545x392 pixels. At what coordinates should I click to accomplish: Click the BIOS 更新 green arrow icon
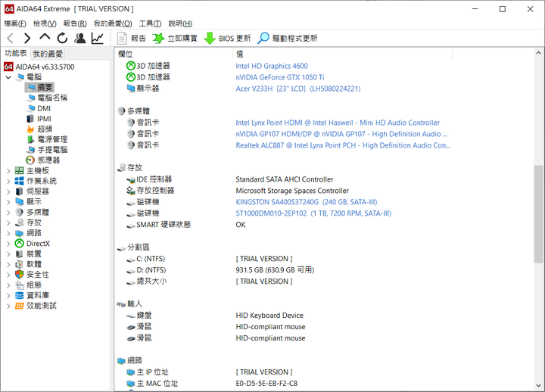[210, 39]
